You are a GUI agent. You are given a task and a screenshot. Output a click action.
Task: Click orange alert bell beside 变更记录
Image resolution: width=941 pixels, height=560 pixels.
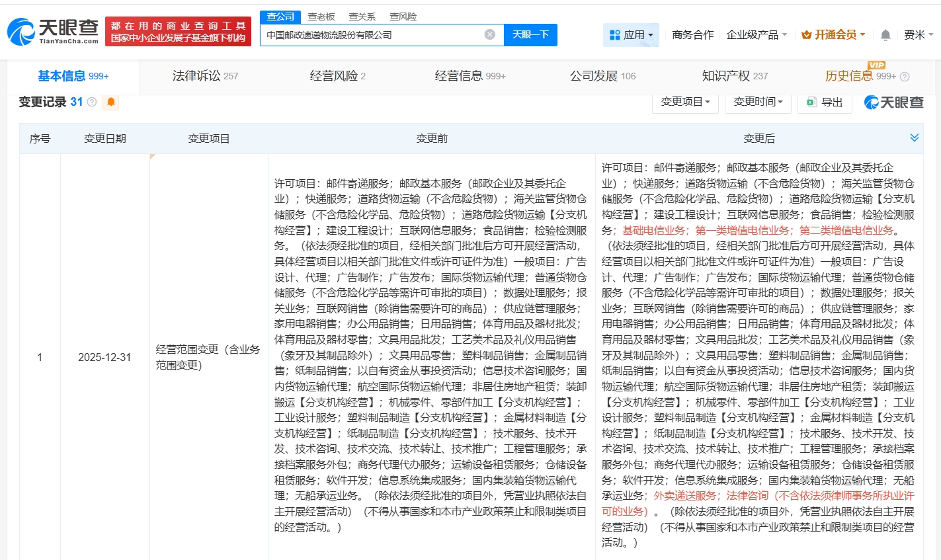pyautogui.click(x=111, y=102)
